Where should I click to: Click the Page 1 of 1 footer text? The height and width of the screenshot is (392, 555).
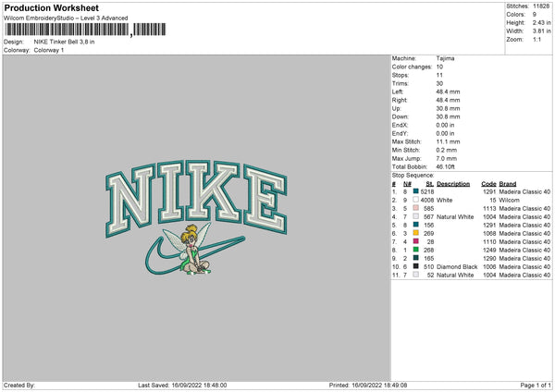536,385
